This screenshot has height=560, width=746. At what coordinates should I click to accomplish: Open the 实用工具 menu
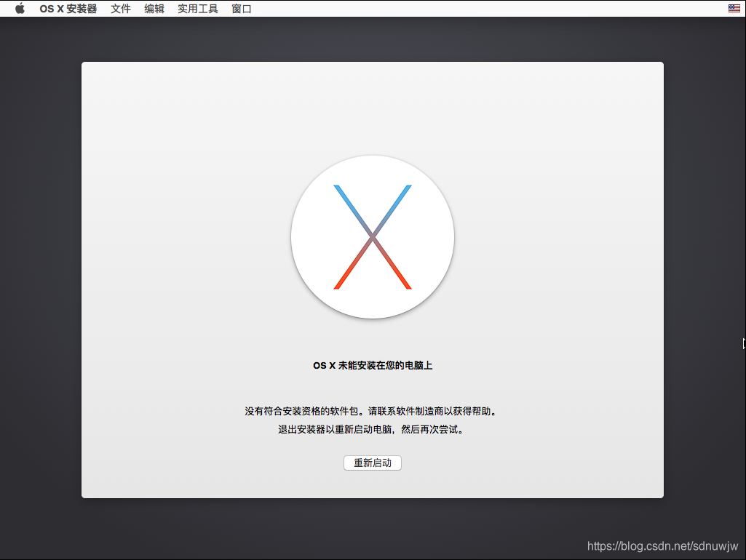click(x=197, y=9)
